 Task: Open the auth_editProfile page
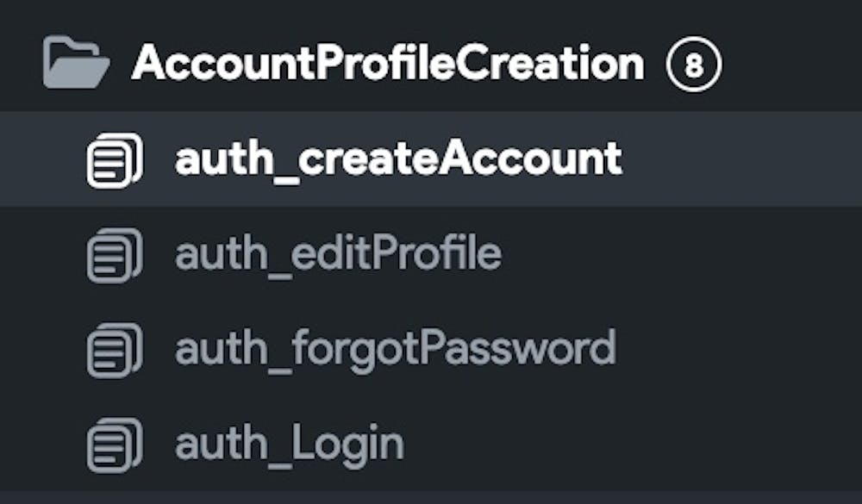coord(338,254)
